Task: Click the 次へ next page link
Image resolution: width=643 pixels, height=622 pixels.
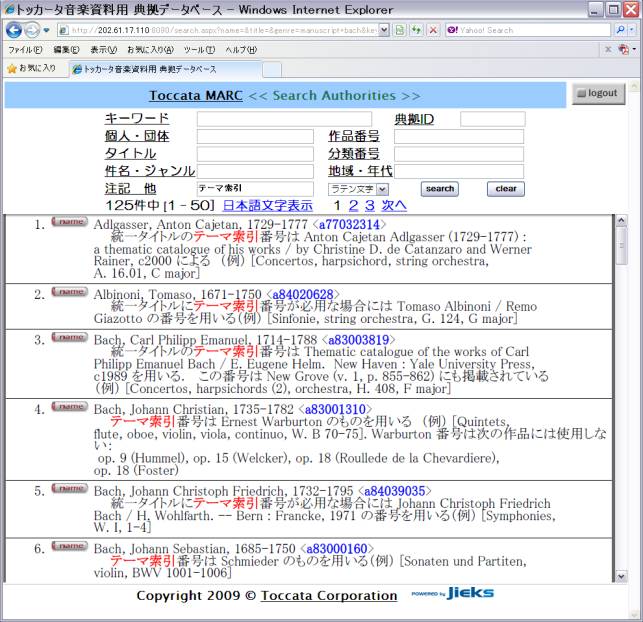Action: coord(394,205)
